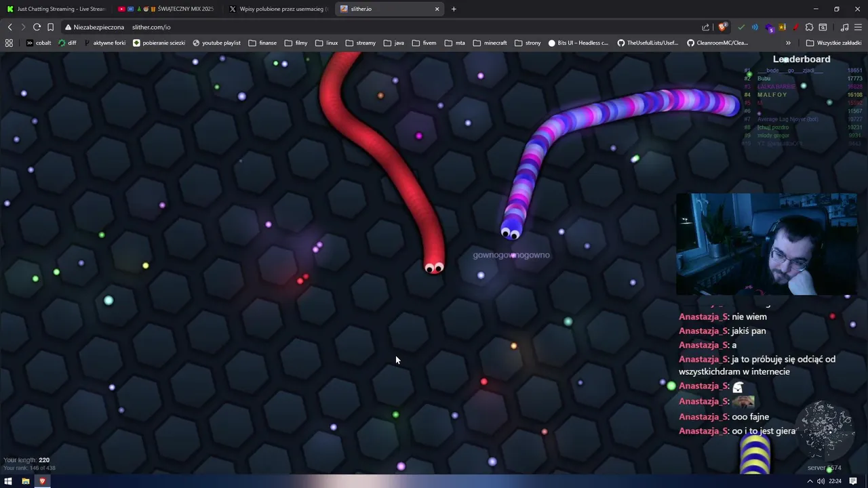
Task: Click leaderboard entry "Bubu"
Action: coord(764,79)
